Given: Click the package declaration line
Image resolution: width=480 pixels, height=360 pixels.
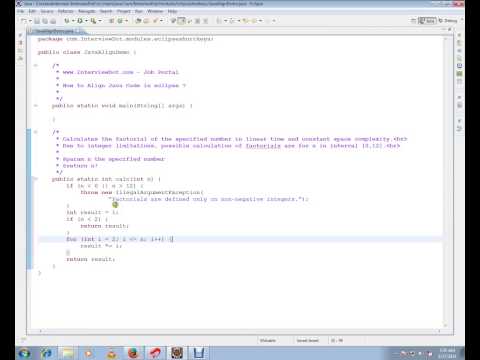Looking at the screenshot, I should pos(125,39).
